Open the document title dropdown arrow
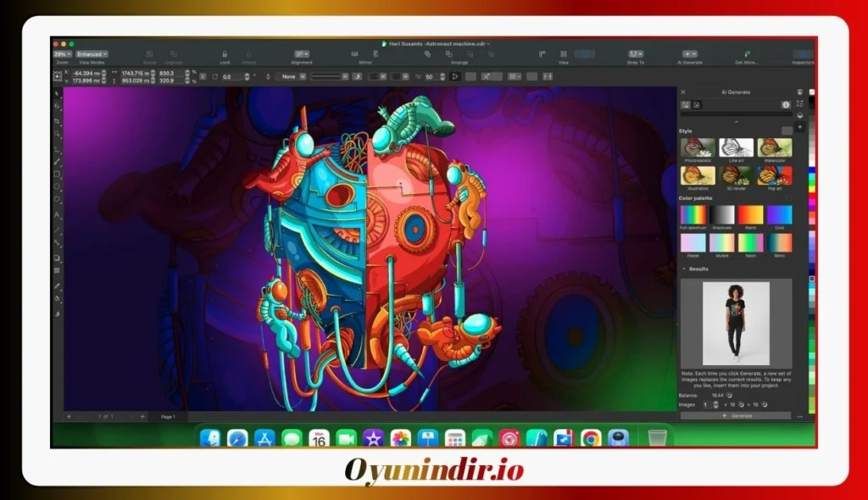 tap(488, 44)
